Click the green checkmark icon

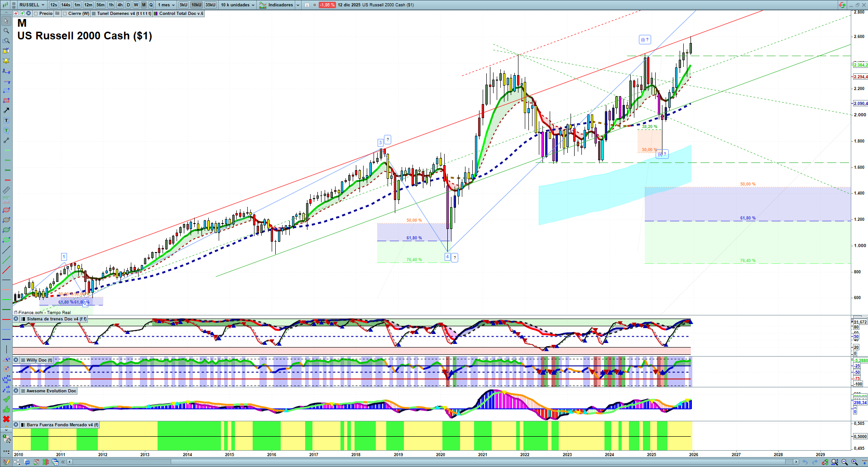click(x=6, y=399)
